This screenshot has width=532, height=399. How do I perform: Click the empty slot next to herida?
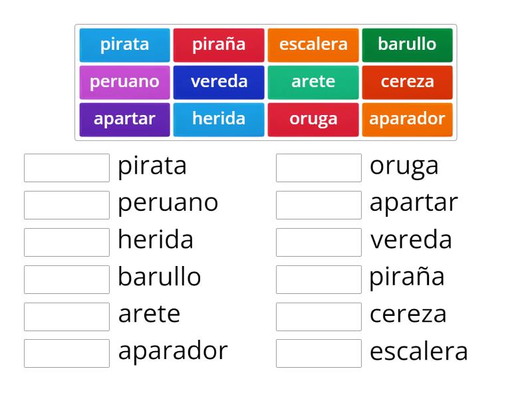[66, 242]
